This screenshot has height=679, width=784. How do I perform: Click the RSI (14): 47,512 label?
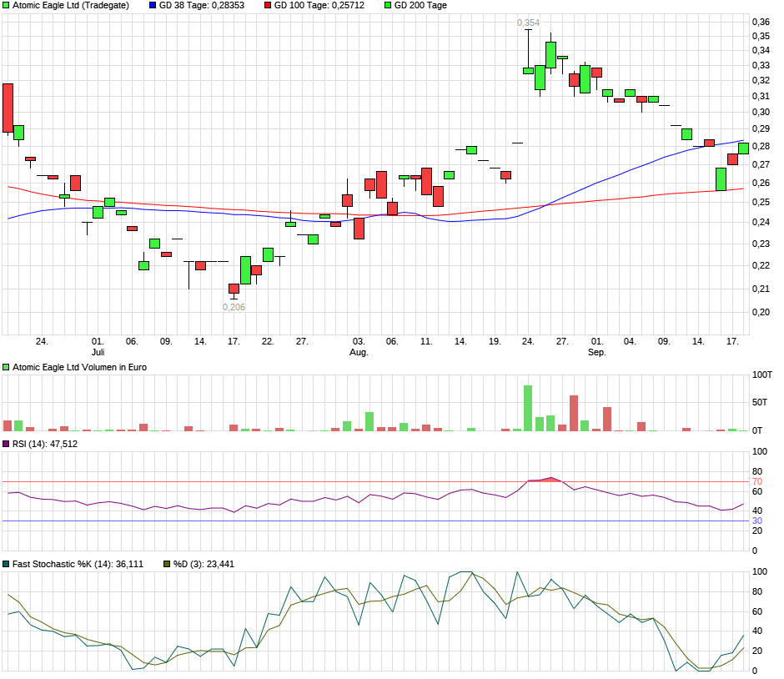[45, 444]
